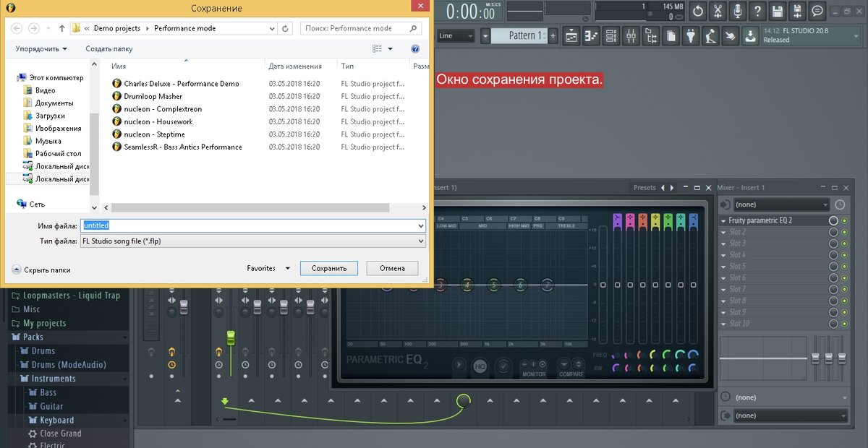Screen dimensions: 868x448
Task: Open the view mode dropdown arrow in the save dialog
Action: point(391,49)
